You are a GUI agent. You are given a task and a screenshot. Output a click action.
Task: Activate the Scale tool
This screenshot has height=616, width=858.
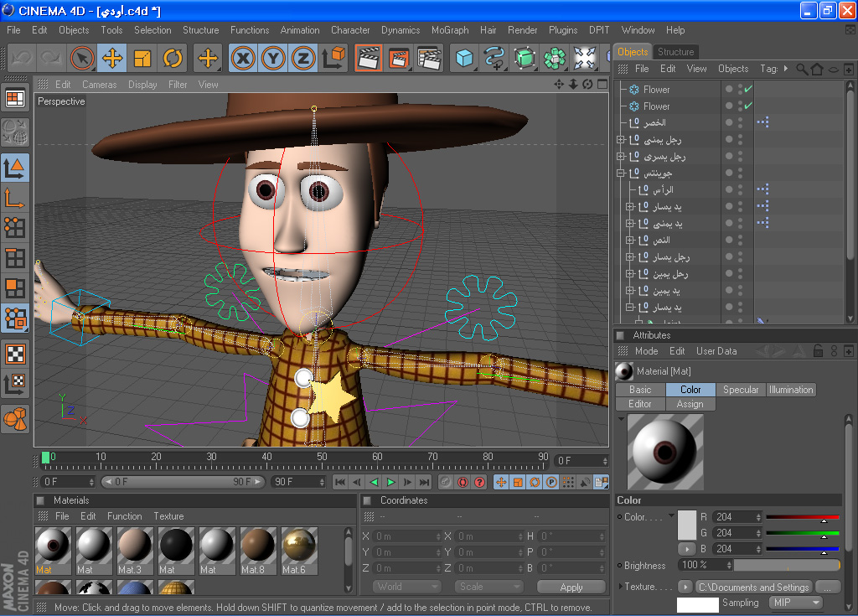[x=142, y=58]
